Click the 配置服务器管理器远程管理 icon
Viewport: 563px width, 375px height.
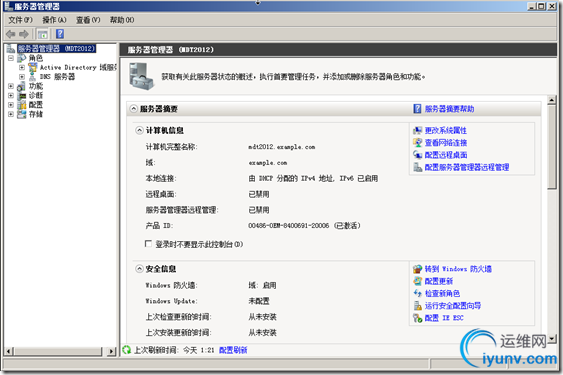(x=417, y=167)
